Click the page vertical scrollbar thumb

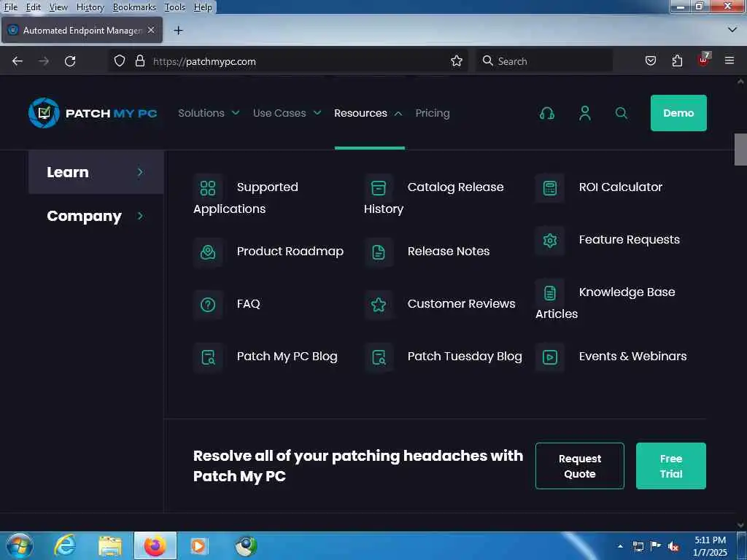[x=740, y=149]
